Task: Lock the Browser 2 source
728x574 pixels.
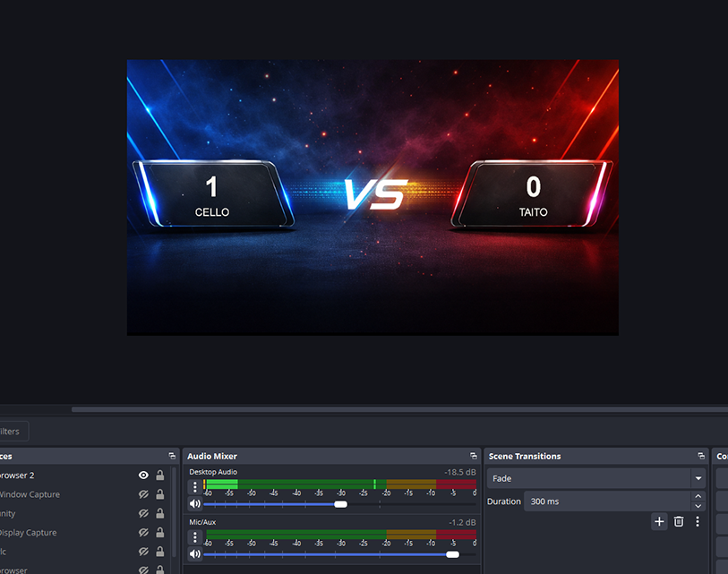Action: click(160, 475)
